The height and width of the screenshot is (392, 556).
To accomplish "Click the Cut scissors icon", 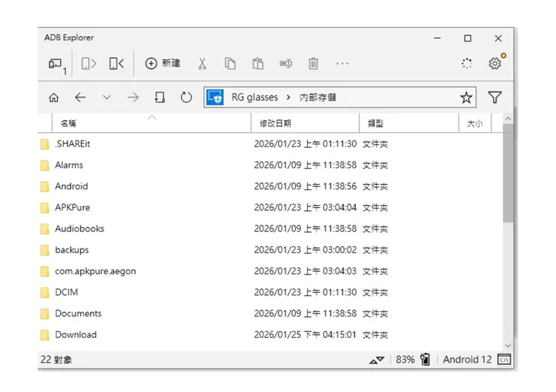I will pyautogui.click(x=202, y=64).
